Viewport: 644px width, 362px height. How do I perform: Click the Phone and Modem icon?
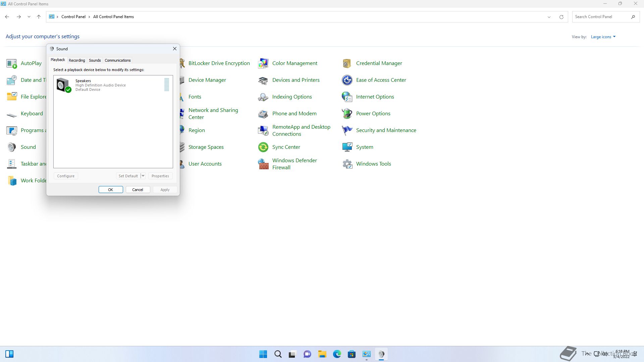(x=263, y=114)
